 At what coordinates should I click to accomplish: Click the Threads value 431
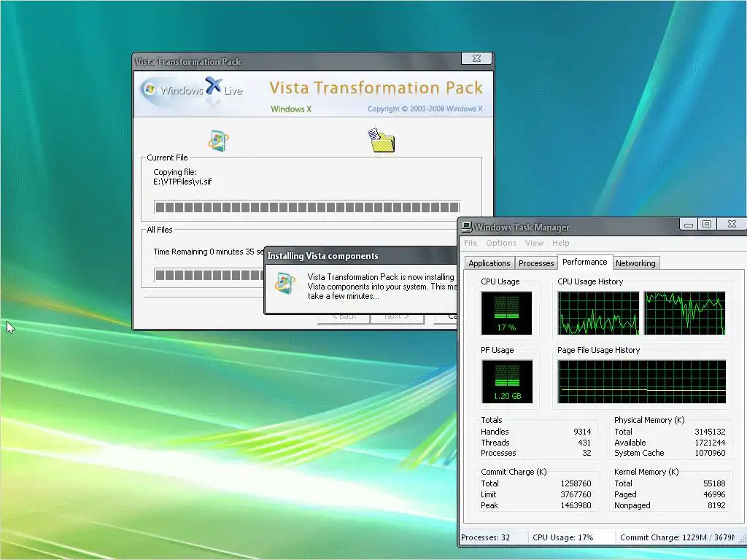tap(584, 443)
